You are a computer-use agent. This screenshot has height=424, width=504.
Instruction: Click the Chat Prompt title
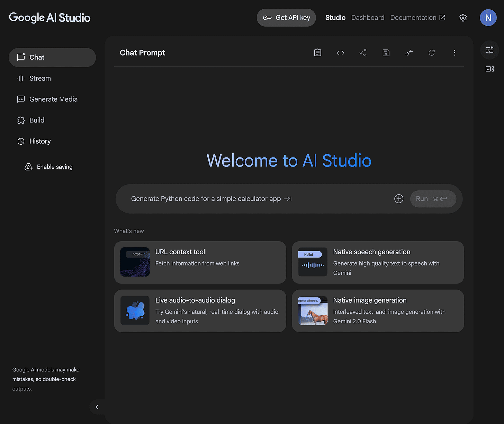pos(142,53)
